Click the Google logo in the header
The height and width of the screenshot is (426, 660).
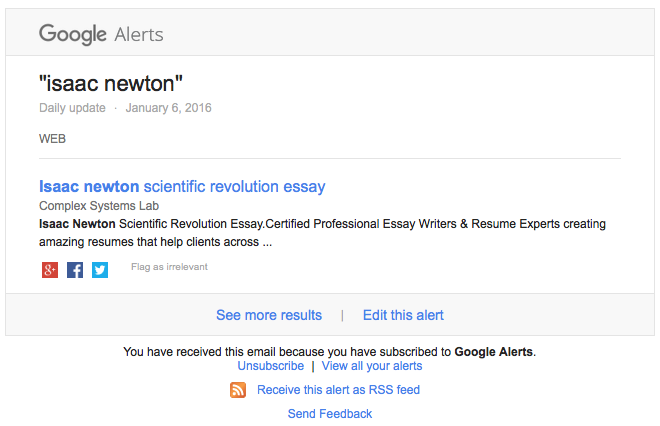(x=72, y=34)
